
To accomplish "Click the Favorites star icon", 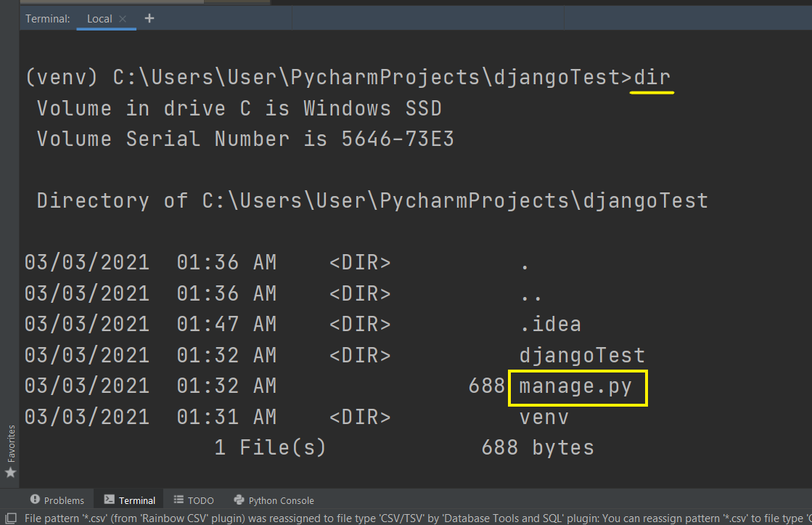I will coord(10,473).
